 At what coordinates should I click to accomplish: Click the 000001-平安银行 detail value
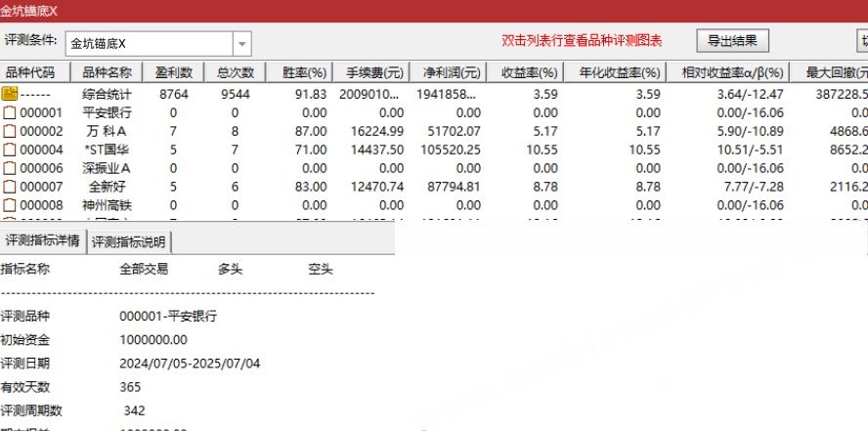[x=168, y=317]
